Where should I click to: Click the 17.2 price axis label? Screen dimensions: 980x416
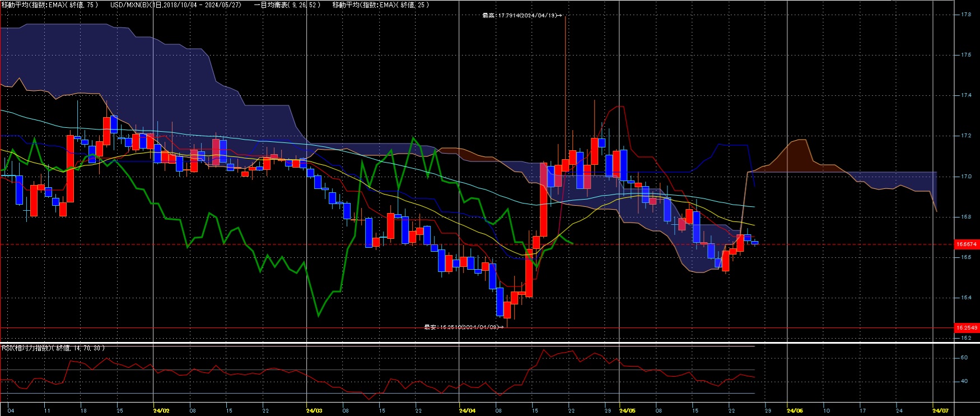point(966,136)
